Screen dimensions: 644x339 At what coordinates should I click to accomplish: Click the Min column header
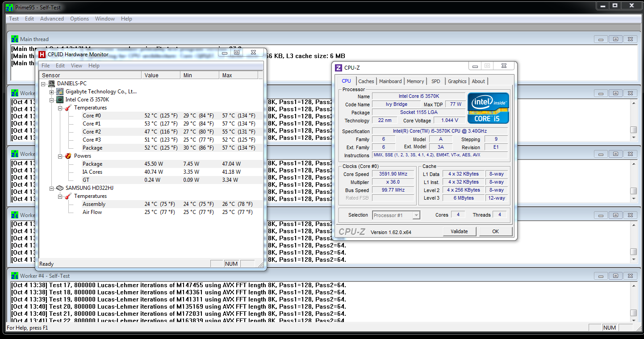pyautogui.click(x=200, y=75)
